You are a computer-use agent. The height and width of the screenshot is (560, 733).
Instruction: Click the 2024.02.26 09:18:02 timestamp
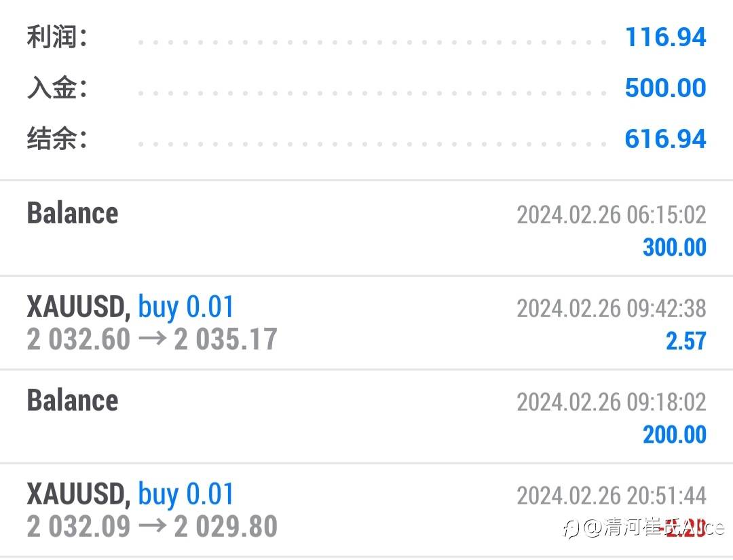(611, 403)
